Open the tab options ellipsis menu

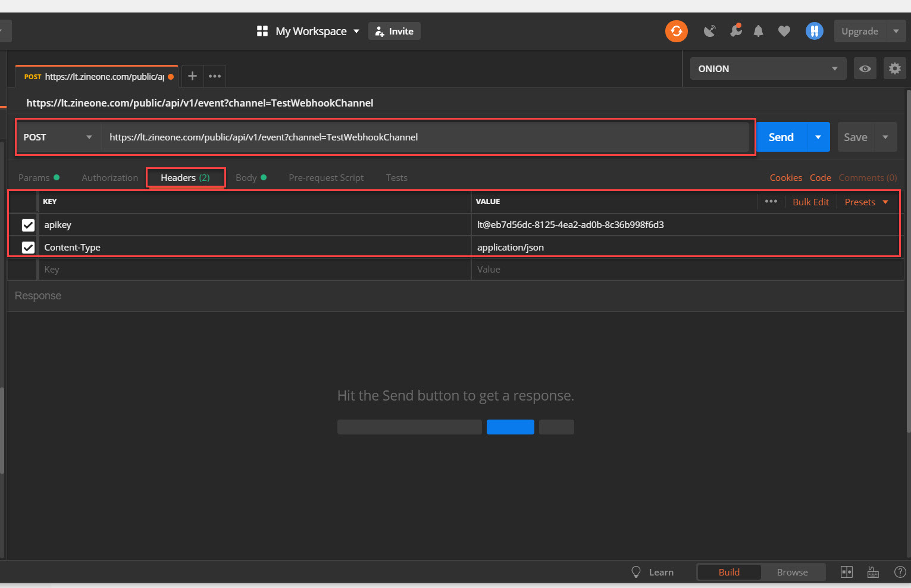coord(215,76)
